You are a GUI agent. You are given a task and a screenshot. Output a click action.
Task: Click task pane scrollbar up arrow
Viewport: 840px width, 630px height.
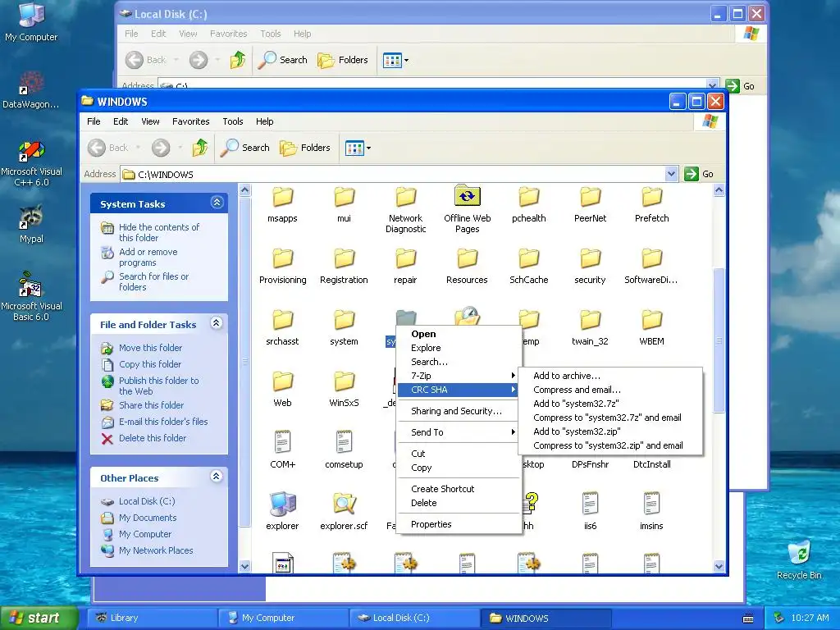244,189
